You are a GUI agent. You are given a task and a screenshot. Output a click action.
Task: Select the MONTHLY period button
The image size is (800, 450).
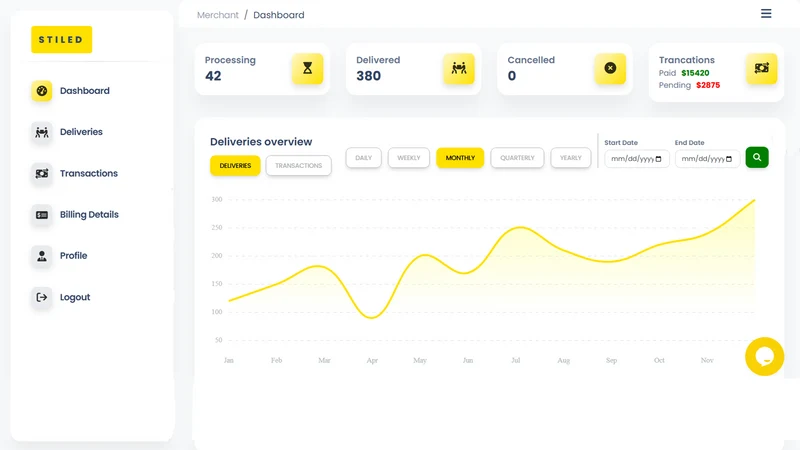(460, 158)
